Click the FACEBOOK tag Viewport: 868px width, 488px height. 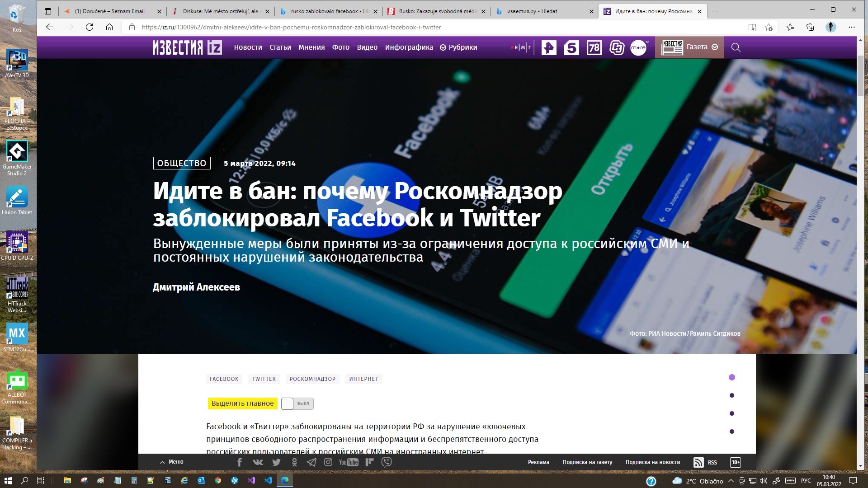coord(224,379)
